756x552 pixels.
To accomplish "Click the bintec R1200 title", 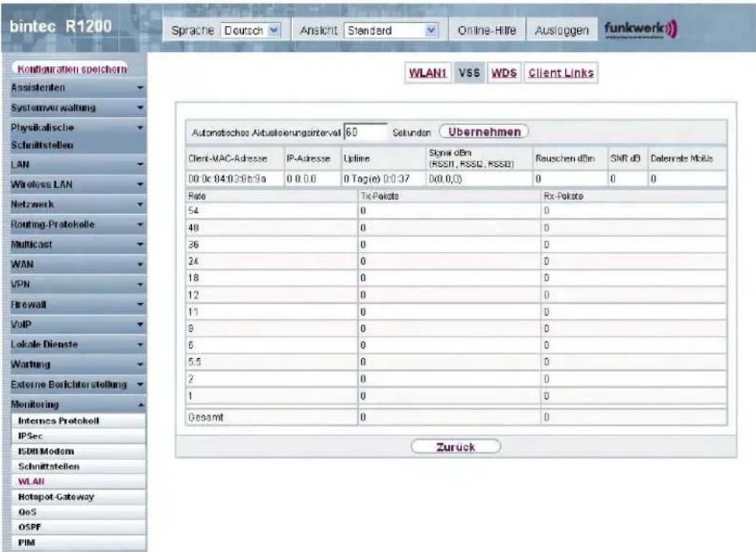I will click(x=60, y=27).
